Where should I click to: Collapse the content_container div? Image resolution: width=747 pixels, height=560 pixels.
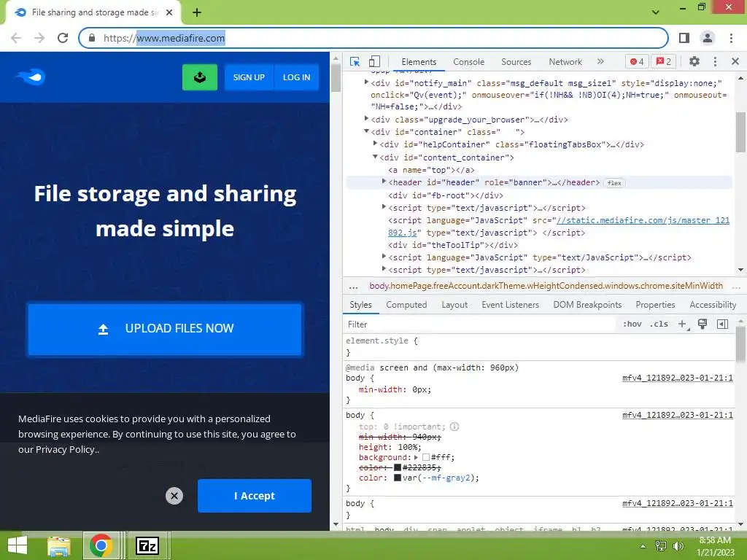[376, 157]
